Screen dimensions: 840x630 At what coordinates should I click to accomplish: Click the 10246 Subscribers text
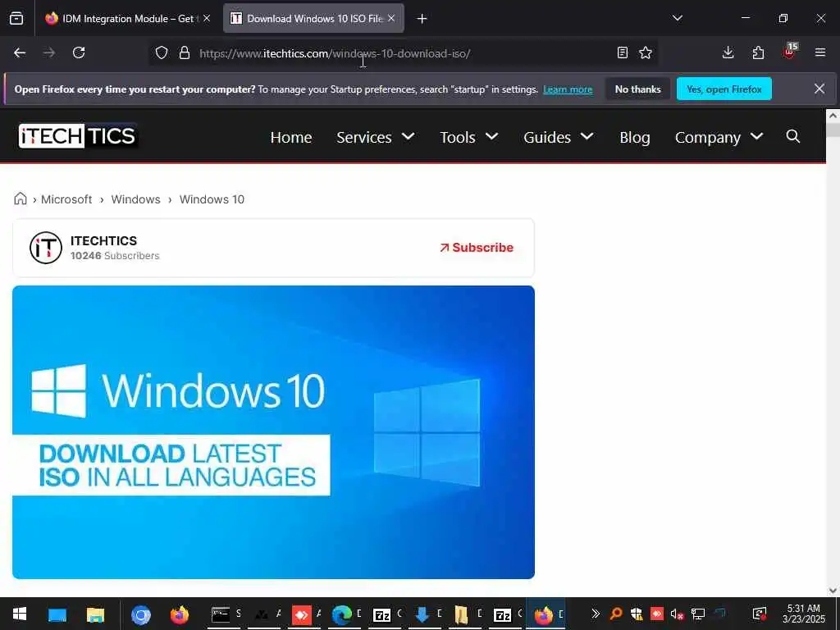115,256
